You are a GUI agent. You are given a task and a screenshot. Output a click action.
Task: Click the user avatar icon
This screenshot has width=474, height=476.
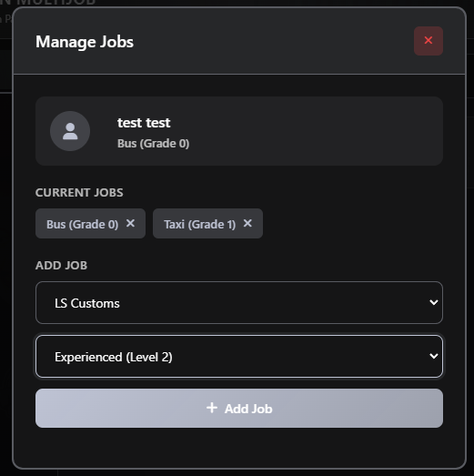point(70,131)
